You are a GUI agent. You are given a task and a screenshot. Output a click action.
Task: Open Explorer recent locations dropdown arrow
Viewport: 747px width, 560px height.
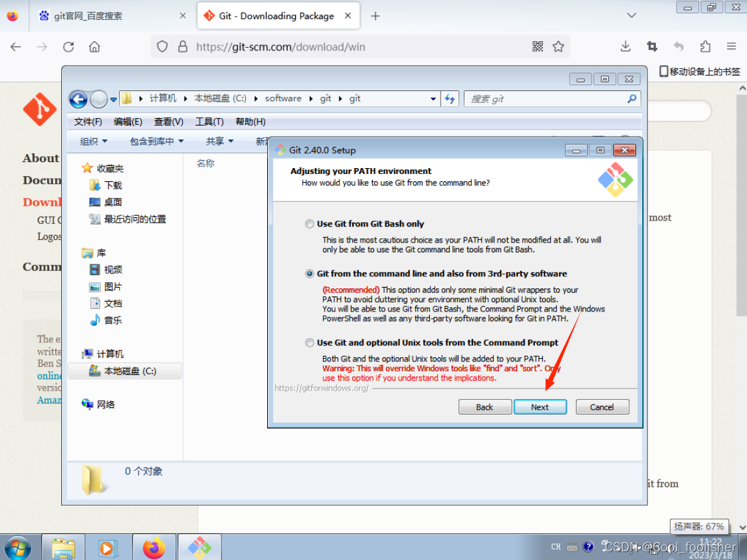[x=114, y=100]
